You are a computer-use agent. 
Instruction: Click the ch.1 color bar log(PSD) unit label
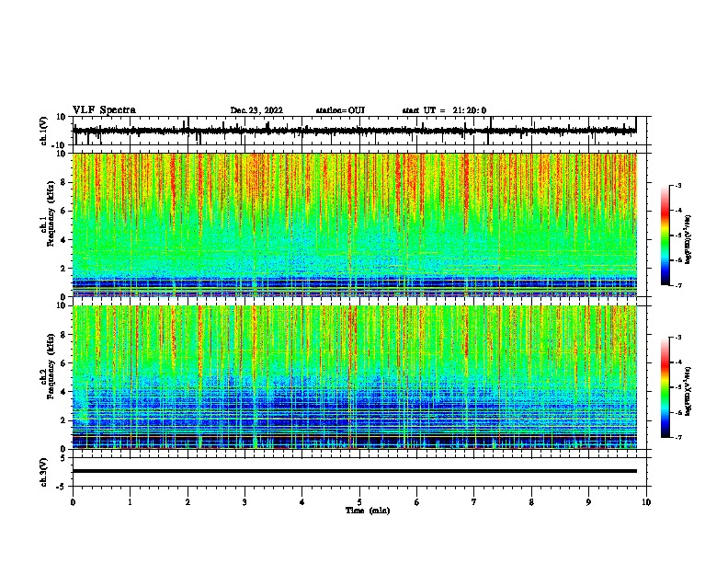point(688,239)
